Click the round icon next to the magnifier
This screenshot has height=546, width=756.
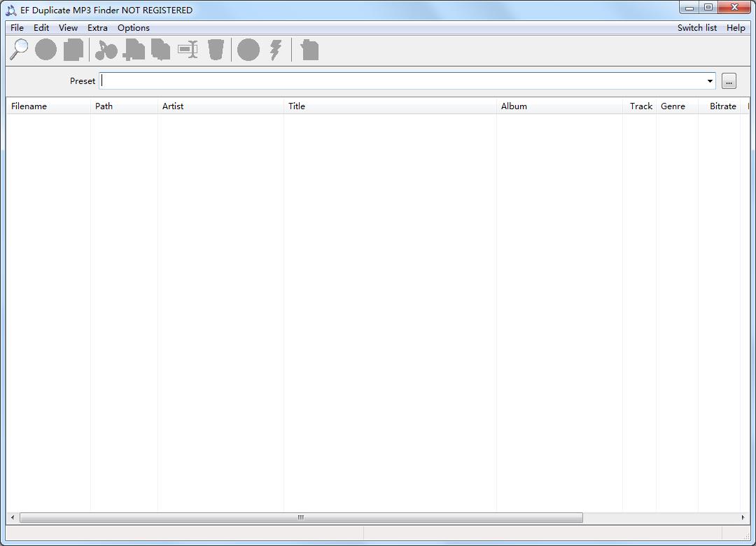click(45, 50)
